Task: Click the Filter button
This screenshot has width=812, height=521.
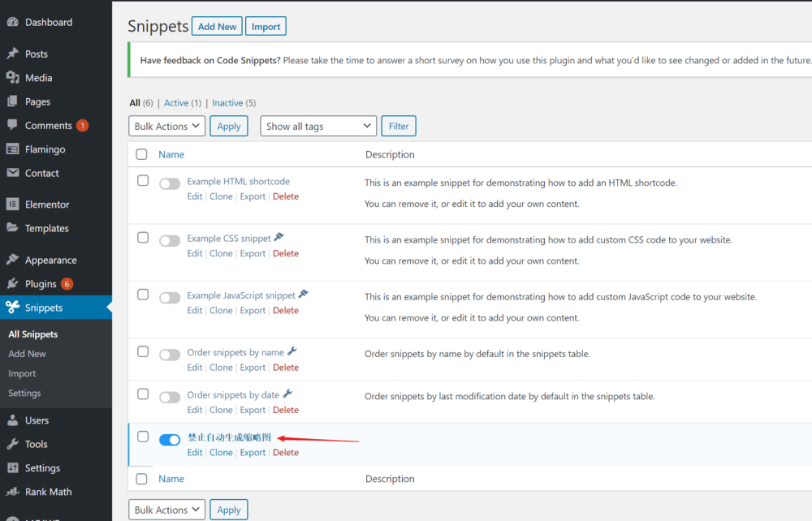Action: coord(399,127)
